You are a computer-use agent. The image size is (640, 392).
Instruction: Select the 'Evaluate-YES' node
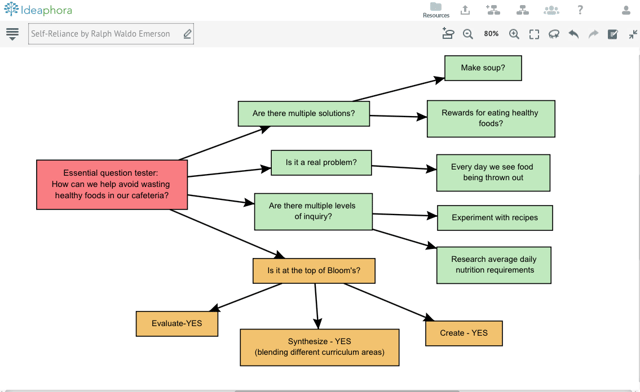(x=177, y=323)
